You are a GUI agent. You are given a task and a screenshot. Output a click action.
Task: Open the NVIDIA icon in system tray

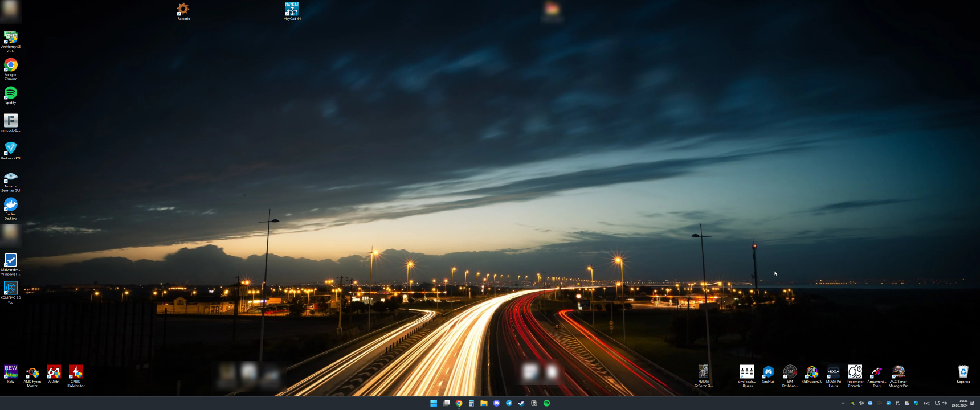pyautogui.click(x=852, y=403)
